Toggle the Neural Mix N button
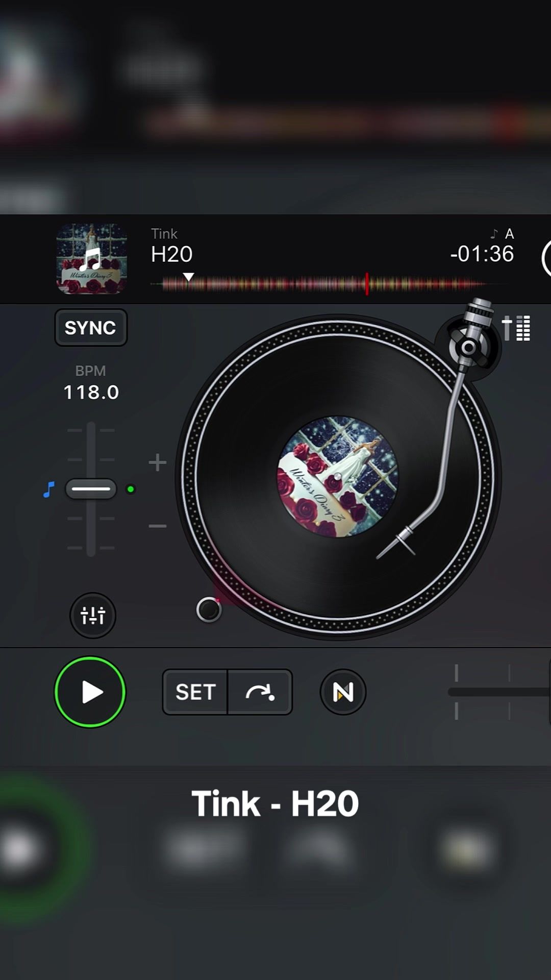 coord(343,692)
